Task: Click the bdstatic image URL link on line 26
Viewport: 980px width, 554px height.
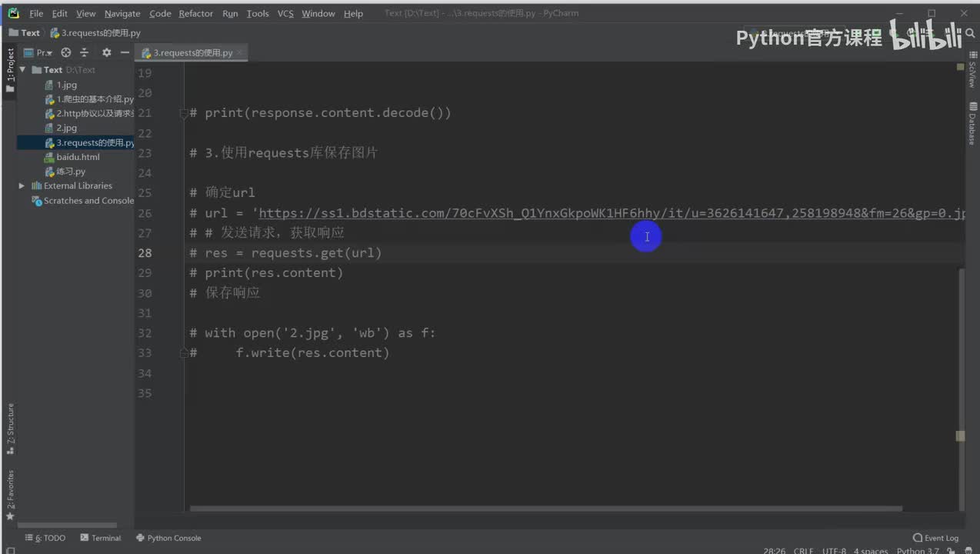Action: 612,213
